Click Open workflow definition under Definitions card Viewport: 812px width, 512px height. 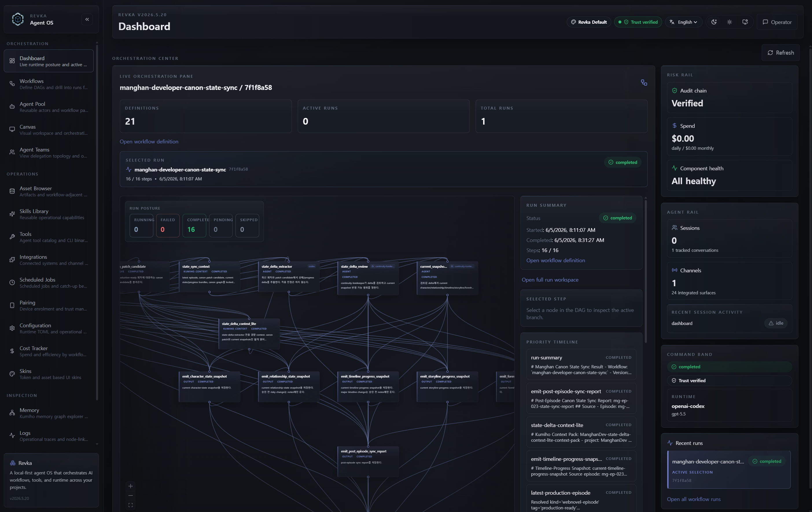click(x=149, y=142)
